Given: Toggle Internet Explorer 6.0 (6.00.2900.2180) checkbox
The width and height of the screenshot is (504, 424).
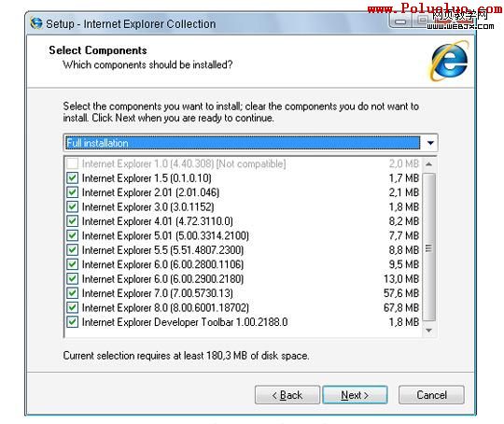Looking at the screenshot, I should click(72, 278).
